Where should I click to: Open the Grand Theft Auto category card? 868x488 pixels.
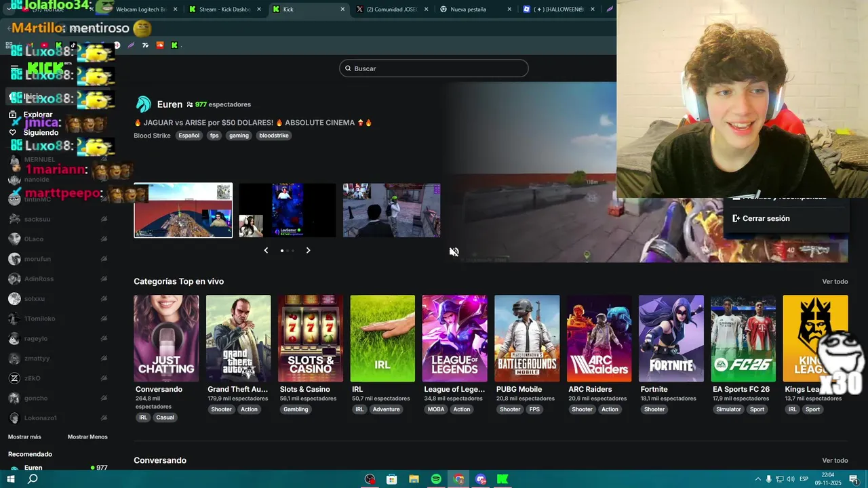tap(238, 338)
